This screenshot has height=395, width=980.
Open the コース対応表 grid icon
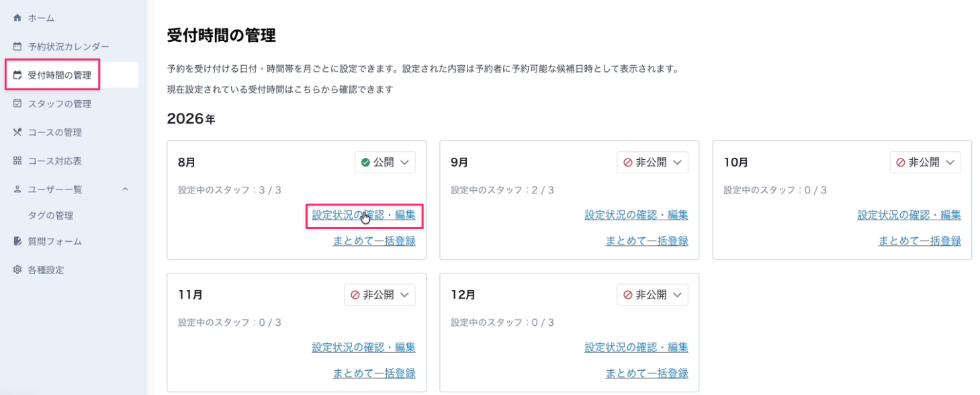pos(17,161)
